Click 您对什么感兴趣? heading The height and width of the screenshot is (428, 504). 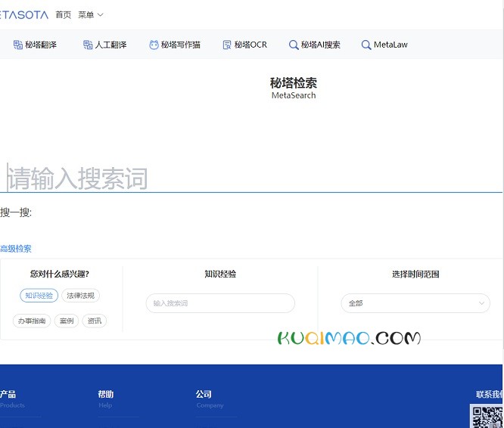(x=60, y=274)
